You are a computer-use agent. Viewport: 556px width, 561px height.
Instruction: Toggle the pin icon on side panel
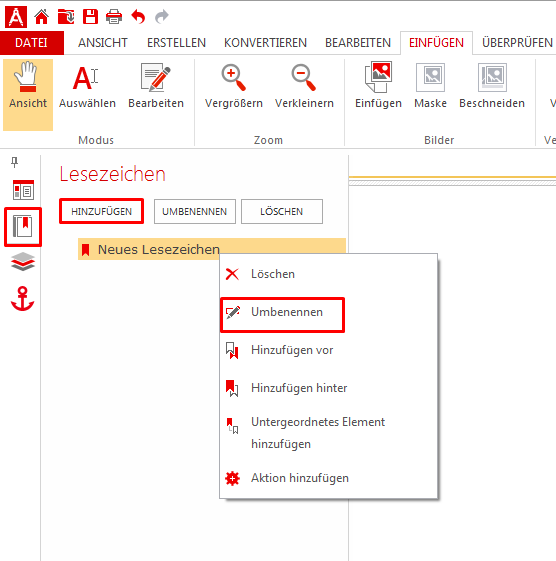[x=14, y=162]
